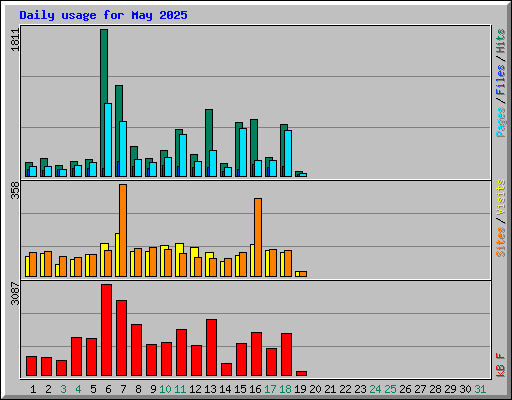This screenshot has width=512, height=400.
Task: Click the tallest orange sites bar for day 7
Action: click(123, 230)
